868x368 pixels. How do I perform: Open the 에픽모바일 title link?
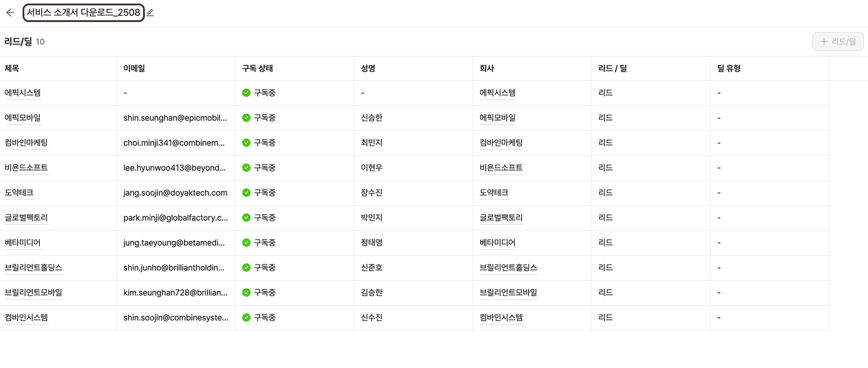pos(23,118)
